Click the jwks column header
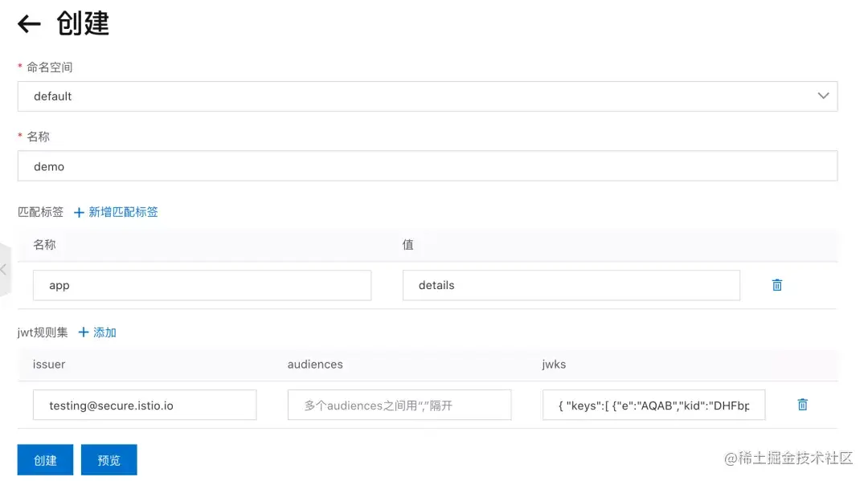 click(554, 365)
